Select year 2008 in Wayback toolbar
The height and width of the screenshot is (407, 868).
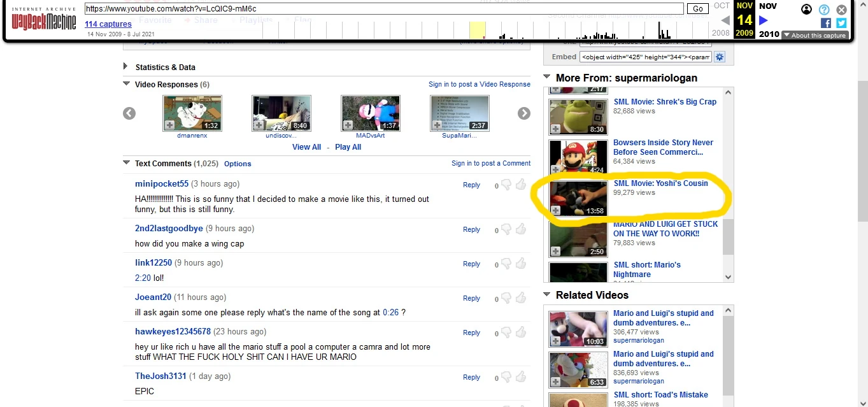720,32
